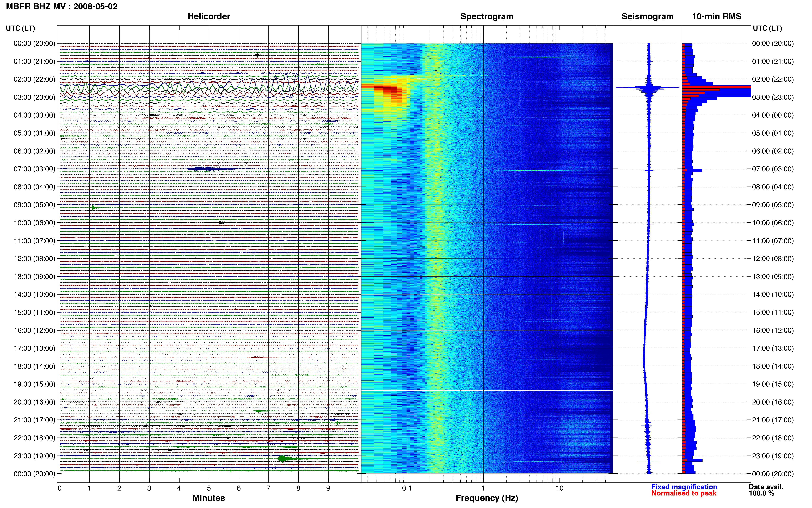Click the 'Minutes' x-axis label
The width and height of the screenshot is (812, 508).
click(209, 498)
